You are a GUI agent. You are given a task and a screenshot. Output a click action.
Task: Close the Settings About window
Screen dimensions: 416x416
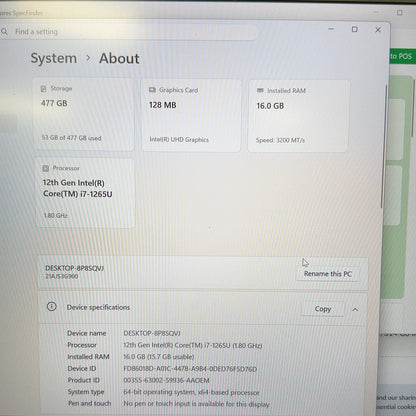[x=378, y=30]
